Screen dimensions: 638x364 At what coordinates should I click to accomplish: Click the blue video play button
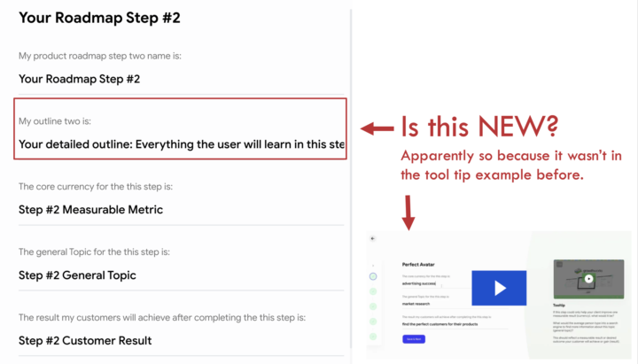point(499,288)
